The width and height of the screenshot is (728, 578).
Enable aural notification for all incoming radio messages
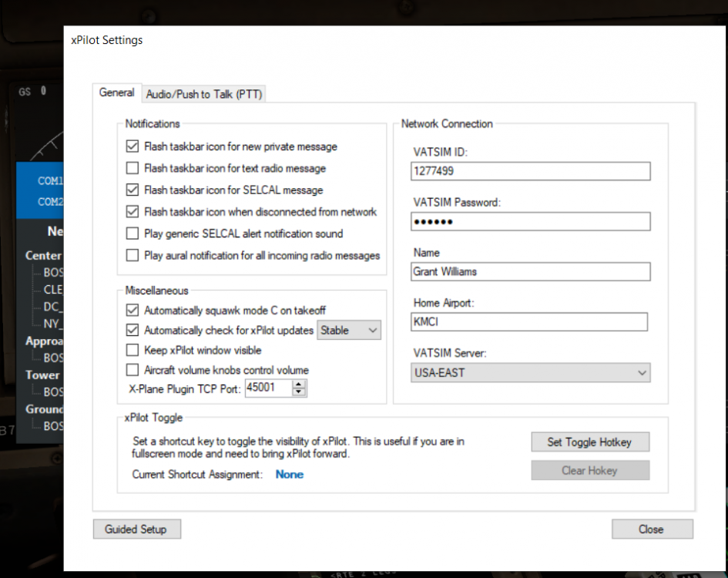click(x=132, y=255)
